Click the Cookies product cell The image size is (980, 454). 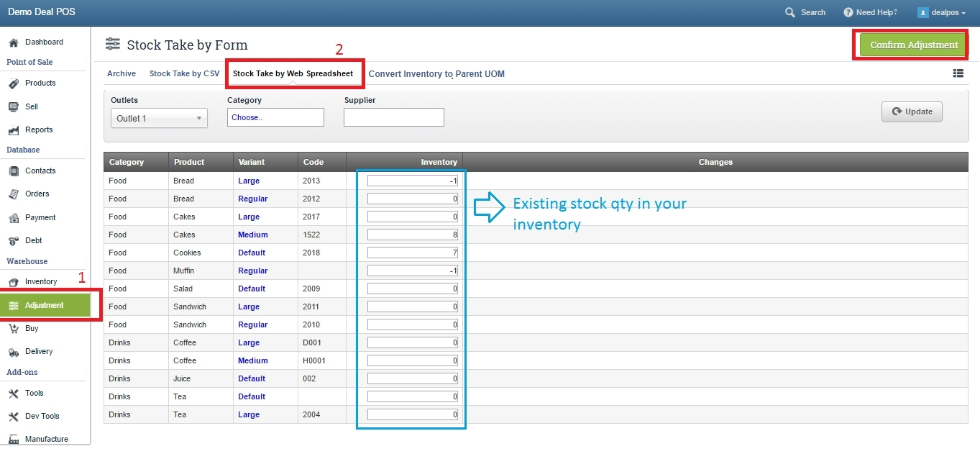coord(201,253)
